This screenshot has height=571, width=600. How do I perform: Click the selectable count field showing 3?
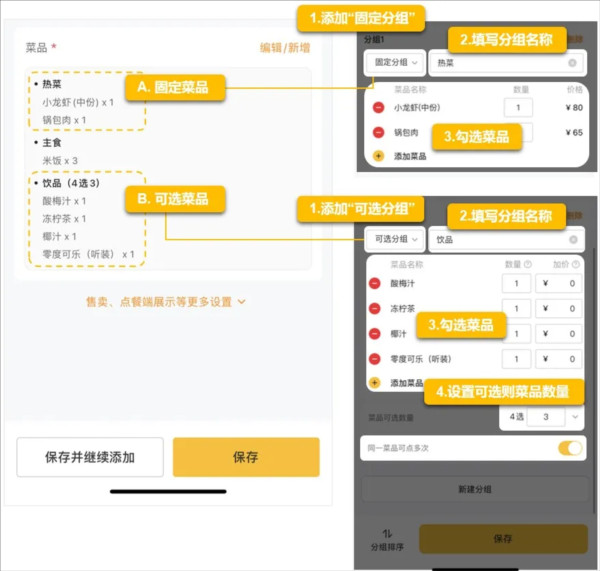click(546, 417)
